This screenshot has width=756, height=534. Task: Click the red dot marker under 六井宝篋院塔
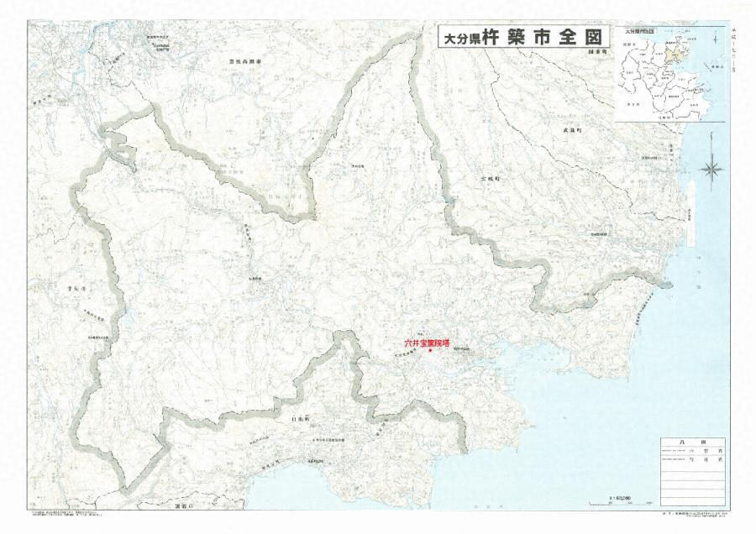pyautogui.click(x=431, y=351)
